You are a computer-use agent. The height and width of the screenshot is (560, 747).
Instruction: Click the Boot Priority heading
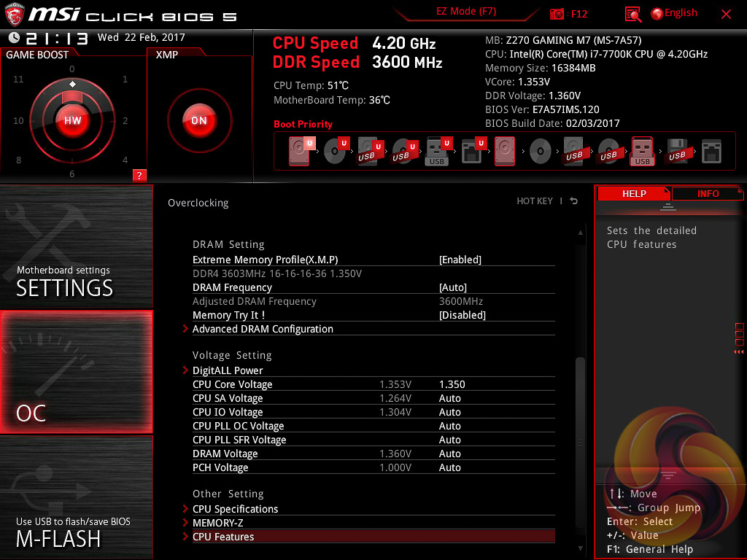click(x=303, y=124)
